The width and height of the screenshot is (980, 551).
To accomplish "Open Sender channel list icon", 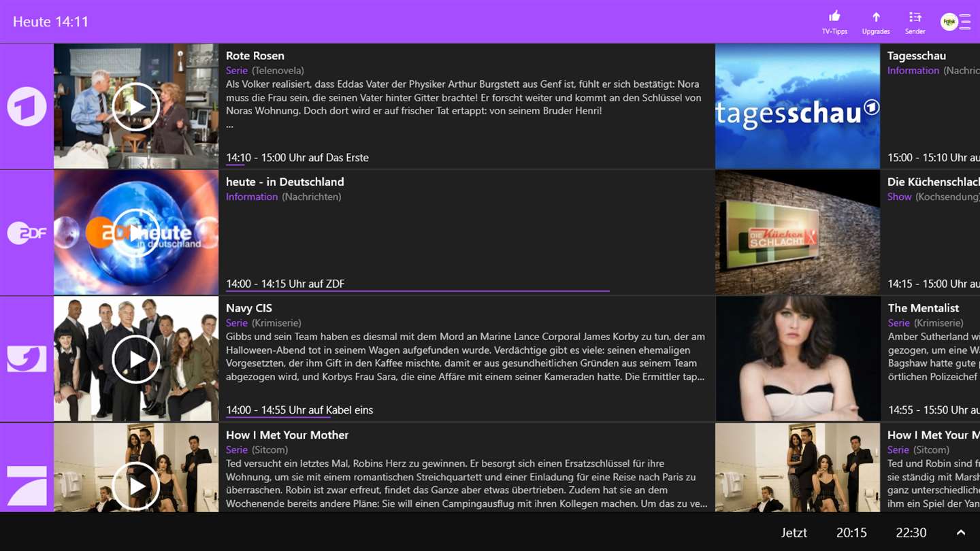I will [x=915, y=17].
